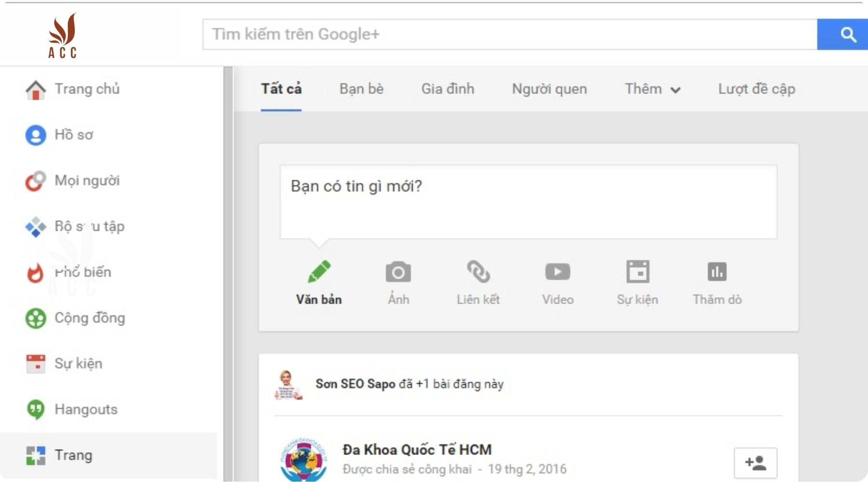Click the Thăm dò label
Image resolution: width=868 pixels, height=482 pixels.
[717, 299]
